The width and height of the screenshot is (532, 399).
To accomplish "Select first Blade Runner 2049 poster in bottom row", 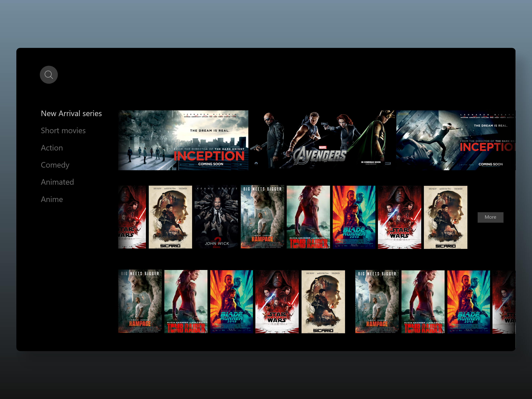I will [x=231, y=302].
